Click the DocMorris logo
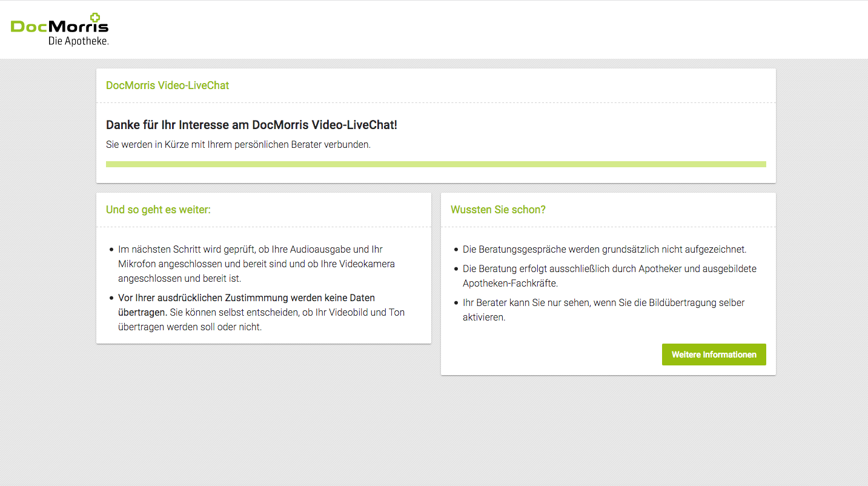Image resolution: width=868 pixels, height=486 pixels. pos(59,27)
